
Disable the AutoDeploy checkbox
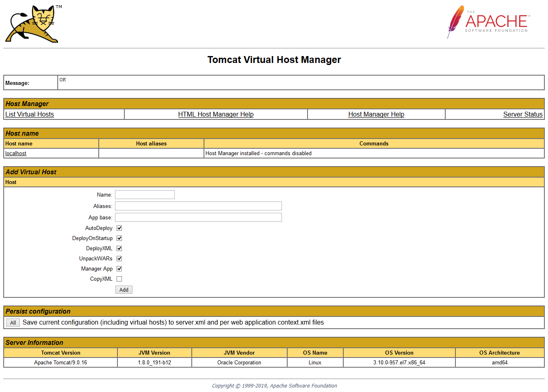point(119,228)
